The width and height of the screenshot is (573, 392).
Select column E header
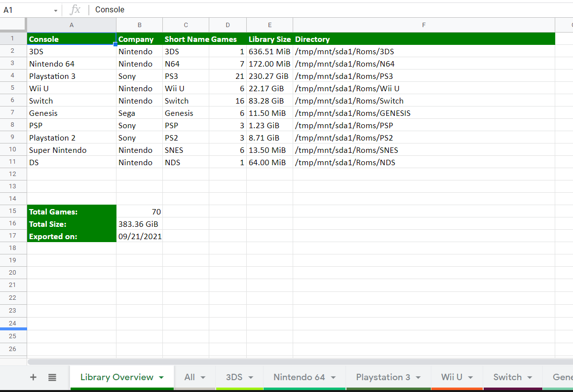tap(269, 25)
